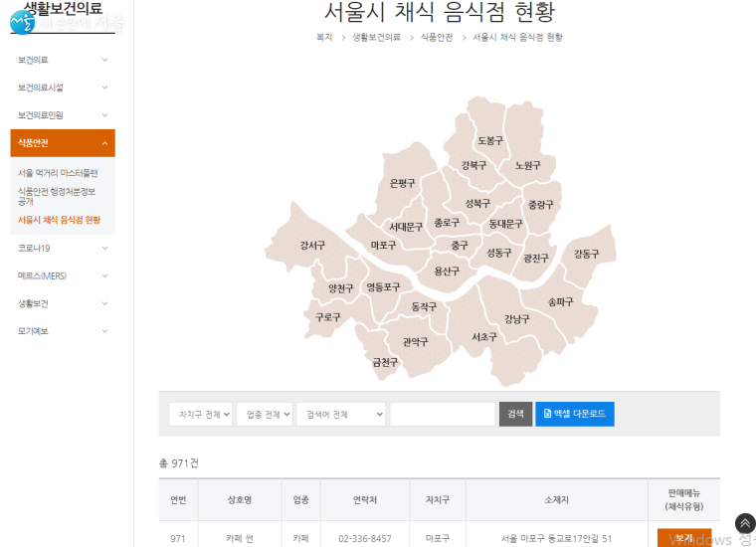This screenshot has width=756, height=547.
Task: Expand the 메르스(MERS) sidebar menu
Action: coord(63,275)
